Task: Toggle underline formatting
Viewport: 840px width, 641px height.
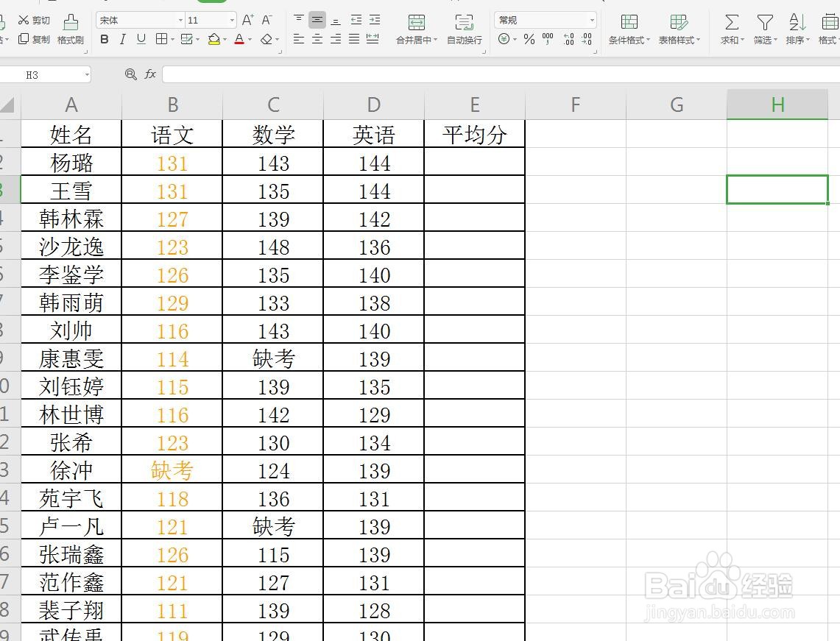Action: tap(140, 40)
